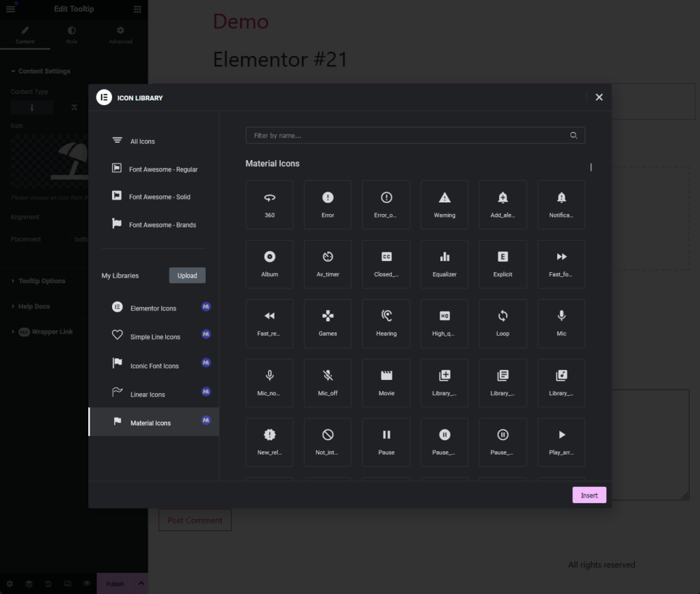700x594 pixels.
Task: Select the Hearing icon
Action: pyautogui.click(x=386, y=323)
